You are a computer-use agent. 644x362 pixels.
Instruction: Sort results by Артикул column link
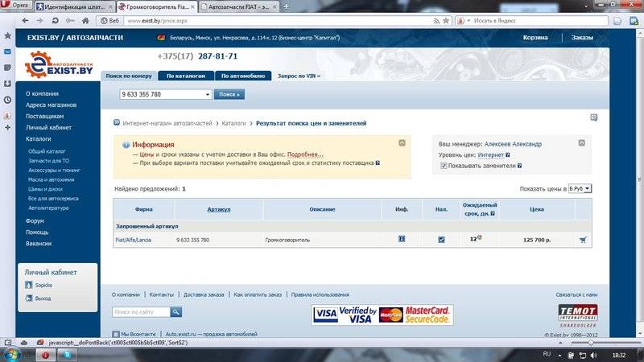click(219, 209)
